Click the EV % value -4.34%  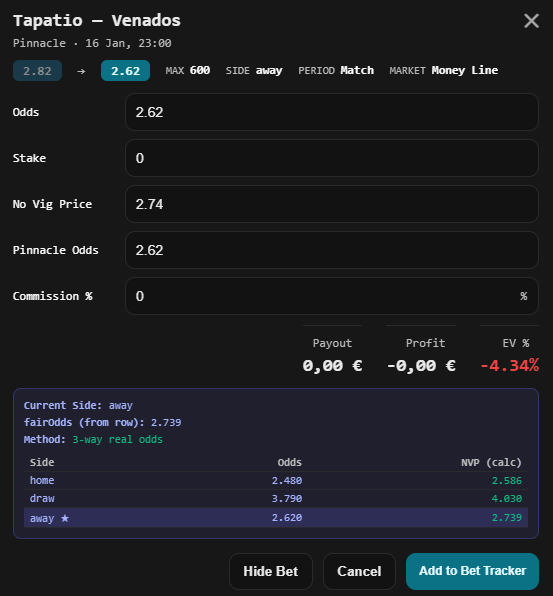(x=510, y=366)
